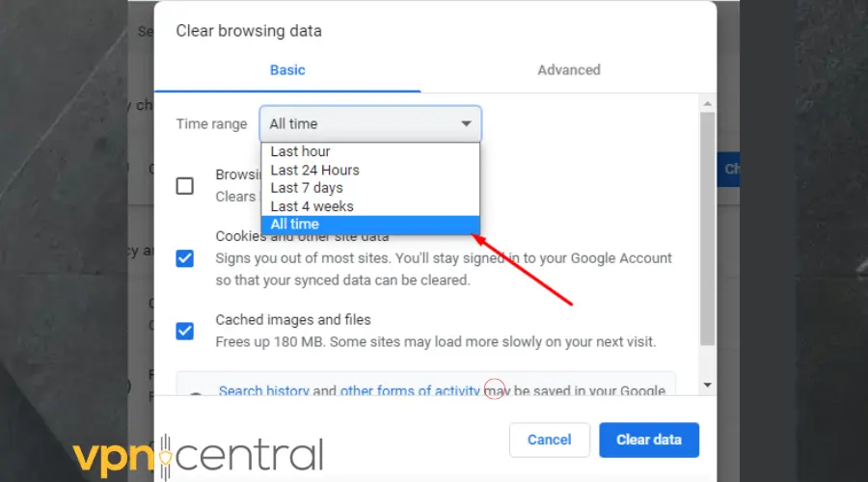Follow the other forms of activity link
868x482 pixels.
pyautogui.click(x=410, y=391)
